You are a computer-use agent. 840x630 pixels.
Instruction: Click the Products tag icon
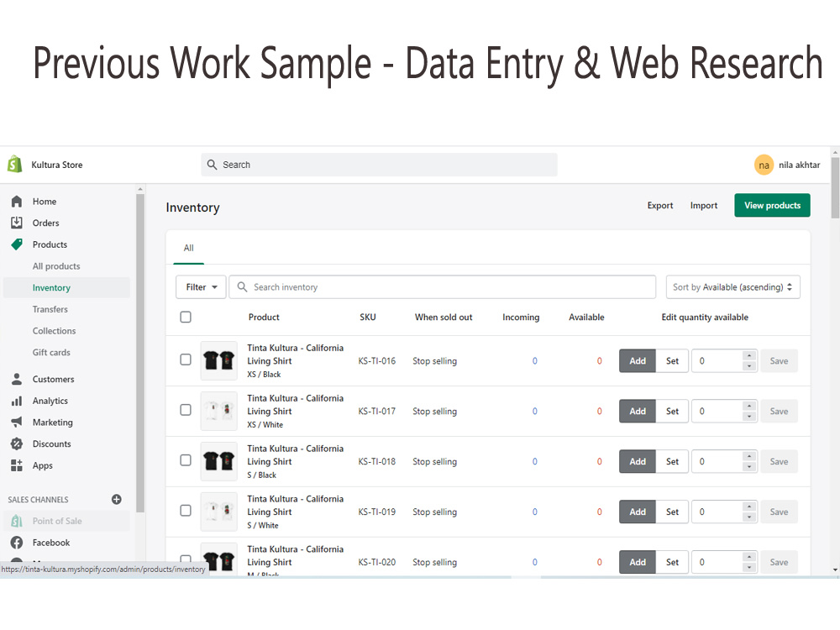tap(17, 244)
